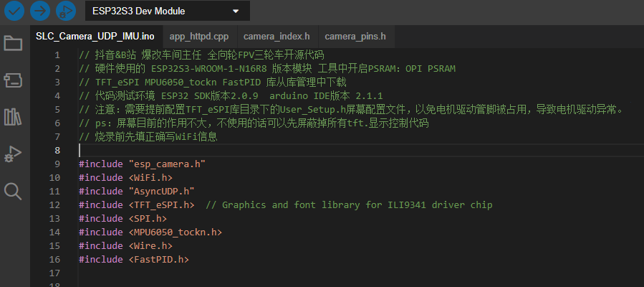This screenshot has height=287, width=644.
Task: Switch to camera_pins.h tab
Action: 355,36
